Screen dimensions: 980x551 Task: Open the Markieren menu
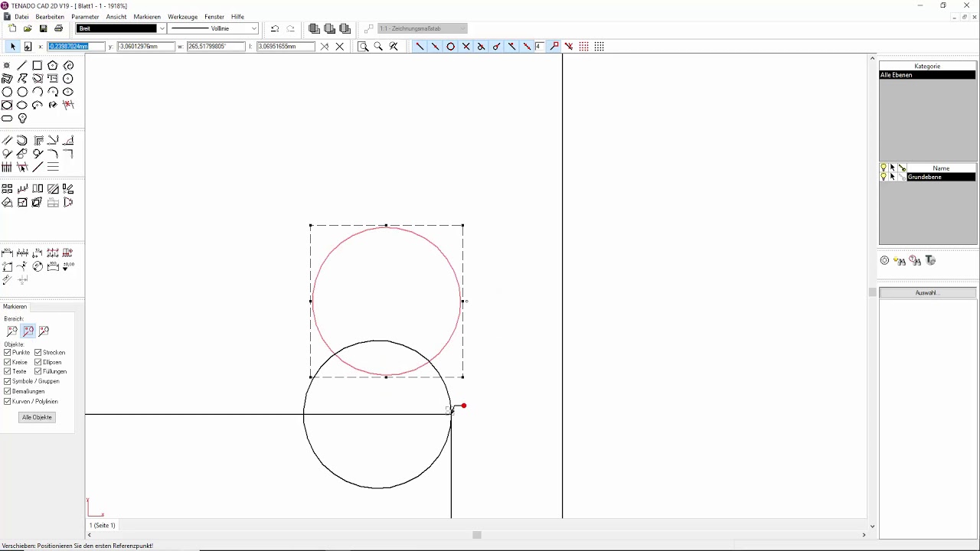tap(147, 16)
